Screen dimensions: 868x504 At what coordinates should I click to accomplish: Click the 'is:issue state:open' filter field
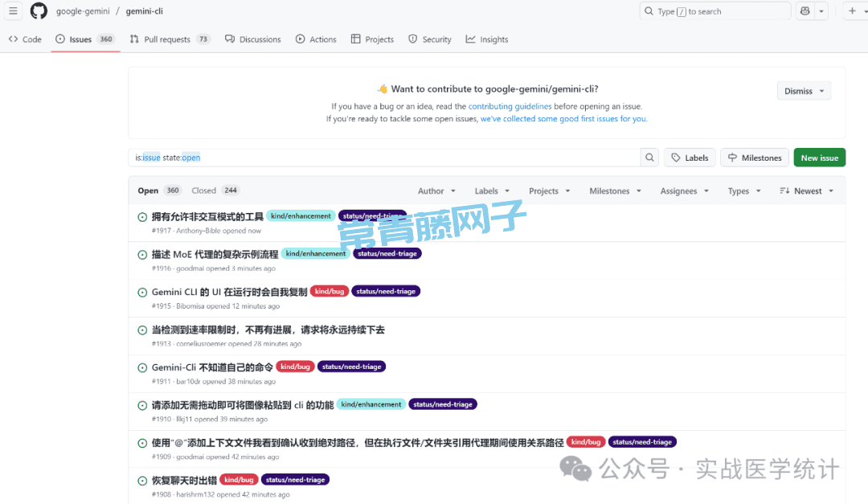(384, 158)
